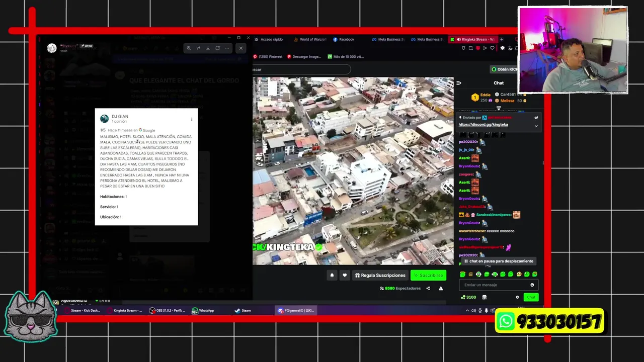Click the Hypnos user avatar
Image resolution: width=644 pixels, height=362 pixels.
[52, 48]
